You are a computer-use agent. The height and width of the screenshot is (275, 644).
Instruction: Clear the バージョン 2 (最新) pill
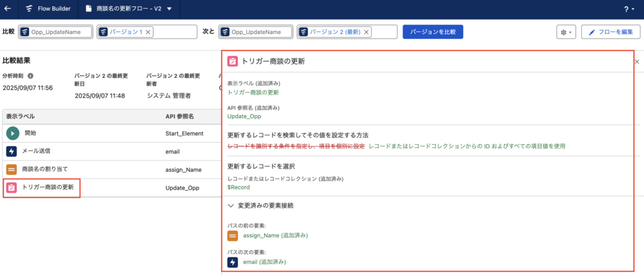367,31
